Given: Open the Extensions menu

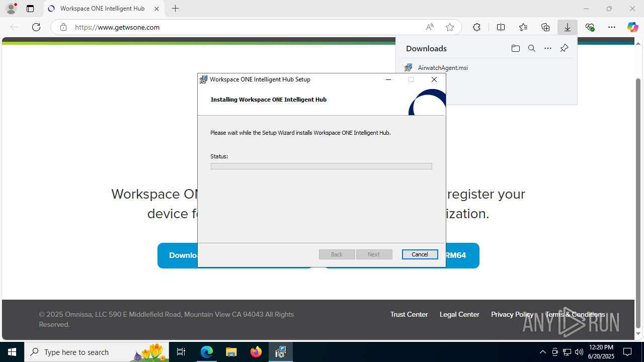Looking at the screenshot, I should pyautogui.click(x=476, y=27).
